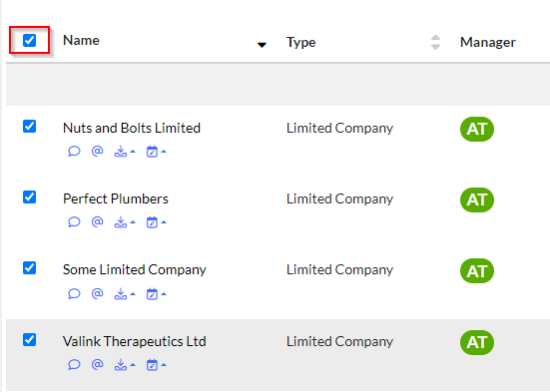
Task: Toggle the Nuts and Bolts Limited checkbox
Action: 30,127
